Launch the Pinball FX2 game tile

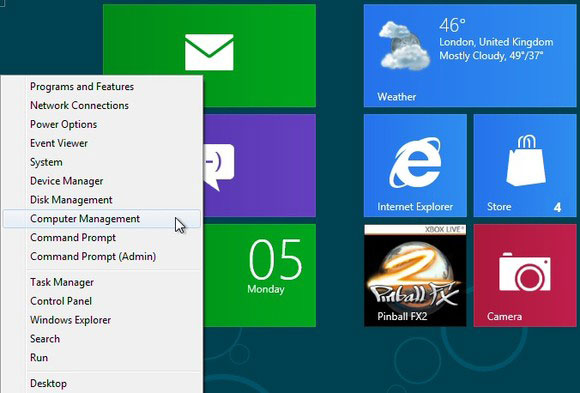coord(415,275)
